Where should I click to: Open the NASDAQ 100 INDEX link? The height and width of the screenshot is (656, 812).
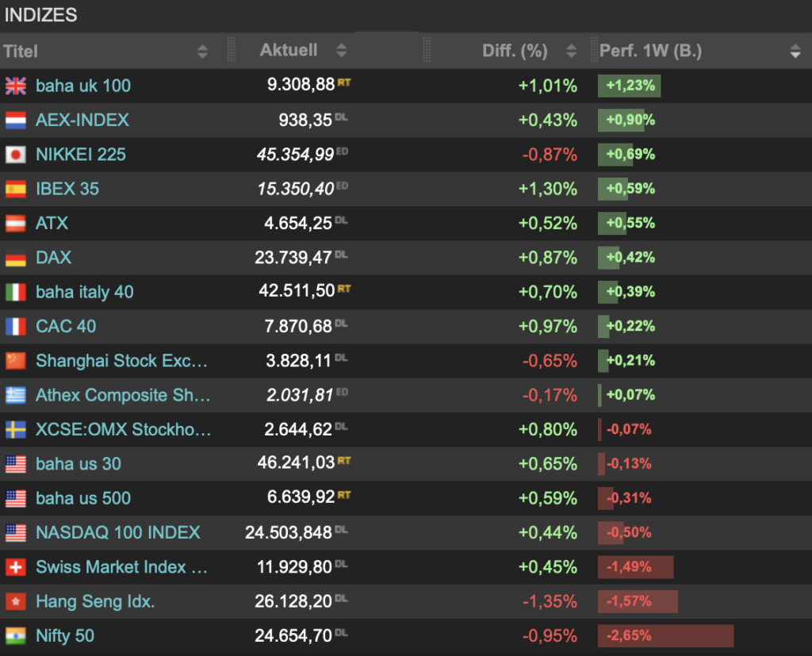(x=118, y=532)
